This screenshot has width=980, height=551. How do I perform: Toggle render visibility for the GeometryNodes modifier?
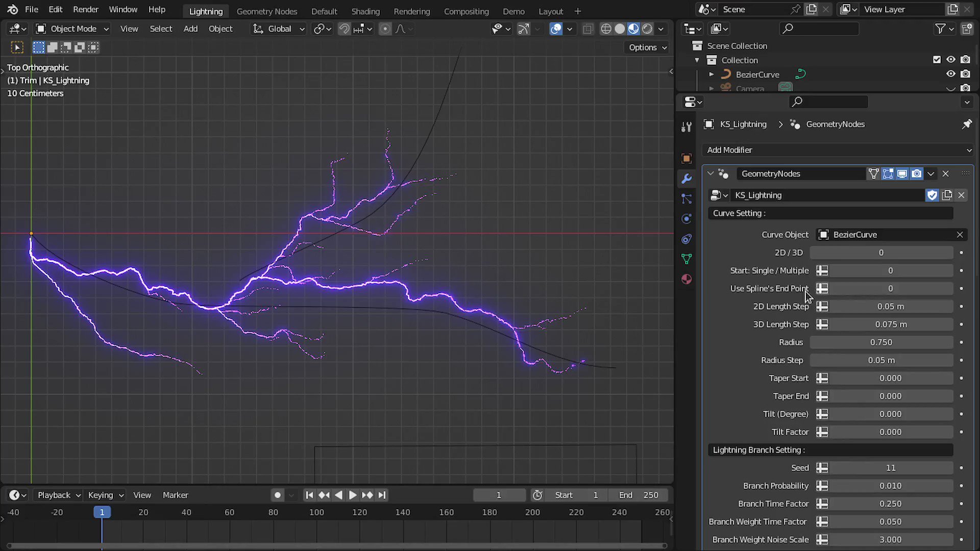pos(917,173)
